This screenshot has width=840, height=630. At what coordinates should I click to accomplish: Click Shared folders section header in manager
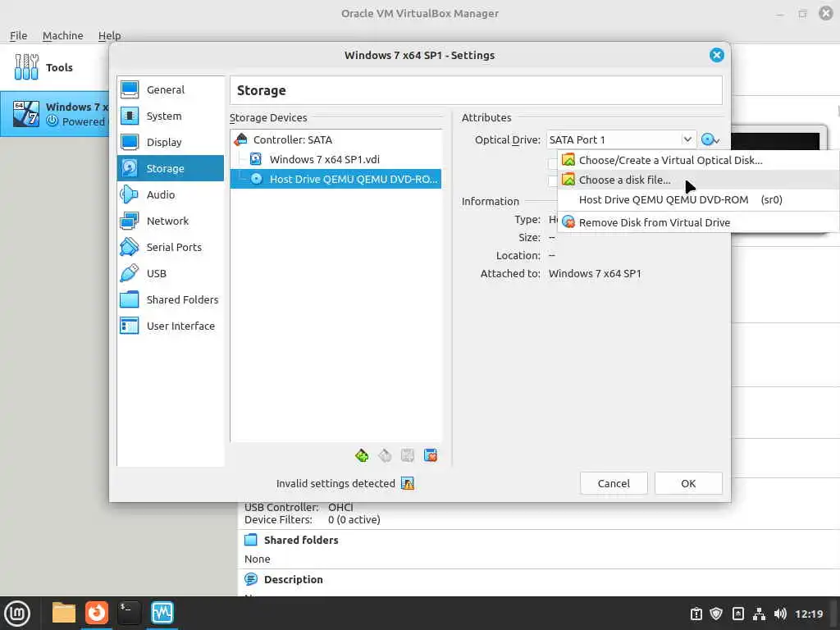point(301,540)
